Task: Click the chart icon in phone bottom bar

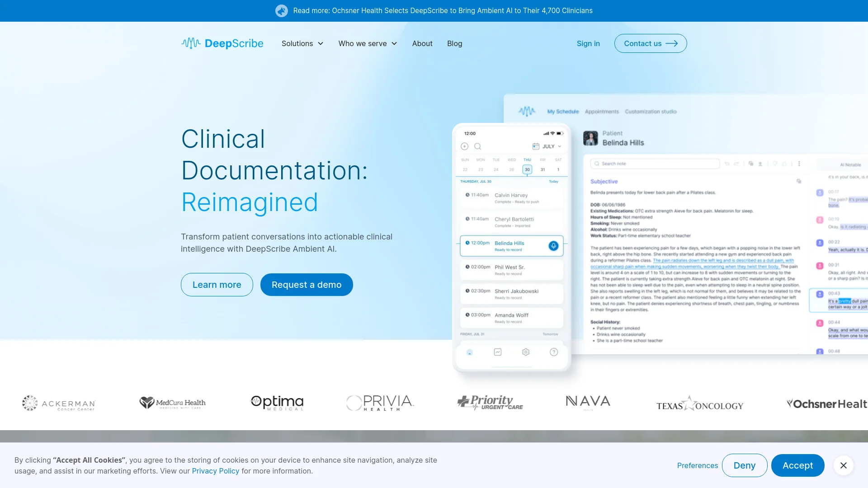Action: 498,352
